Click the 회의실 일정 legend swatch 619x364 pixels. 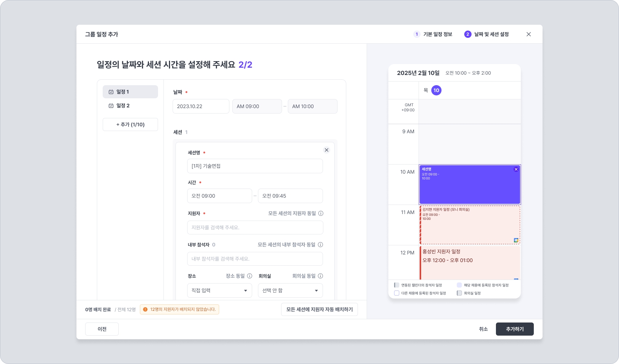[459, 293]
